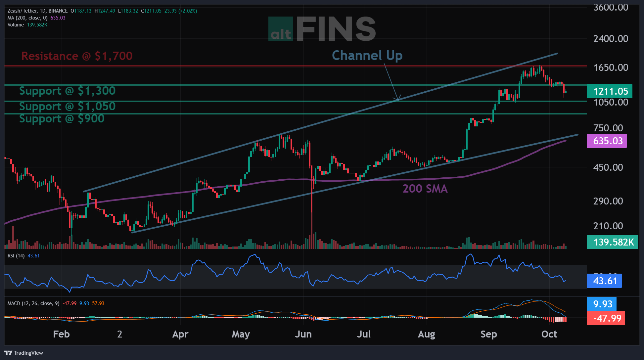The height and width of the screenshot is (360, 644).
Task: Click the 200 SMA label text
Action: click(425, 189)
